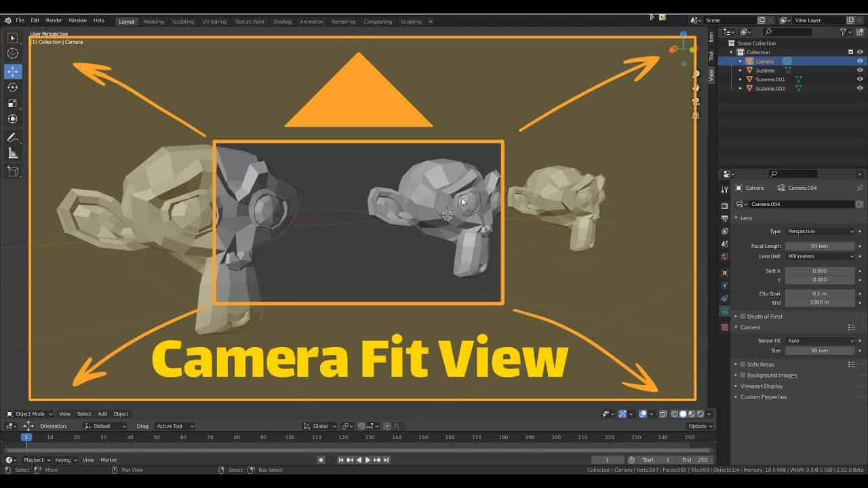Switch to the Sculpting workspace tab
The height and width of the screenshot is (488, 868).
pos(182,21)
